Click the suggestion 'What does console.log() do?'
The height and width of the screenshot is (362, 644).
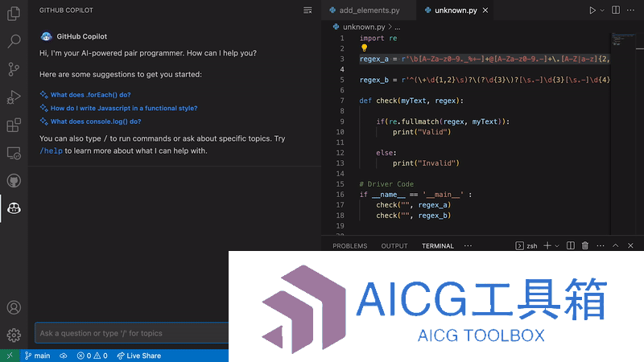[x=96, y=121]
